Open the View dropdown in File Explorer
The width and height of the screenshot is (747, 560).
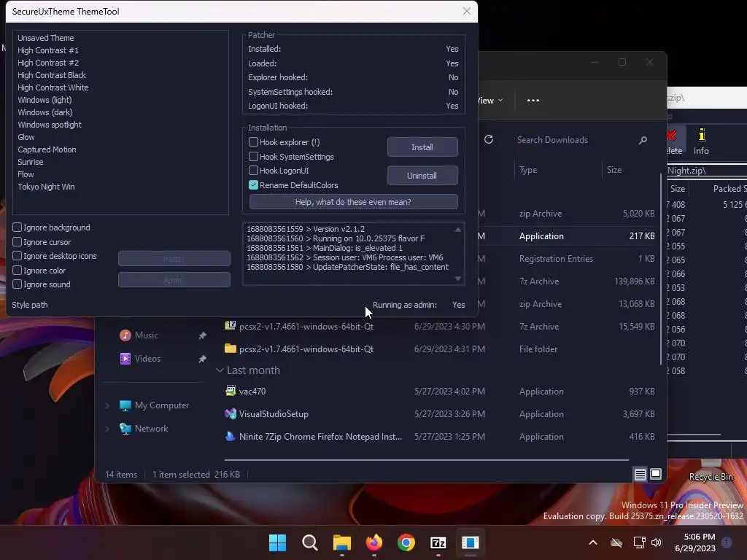(489, 101)
